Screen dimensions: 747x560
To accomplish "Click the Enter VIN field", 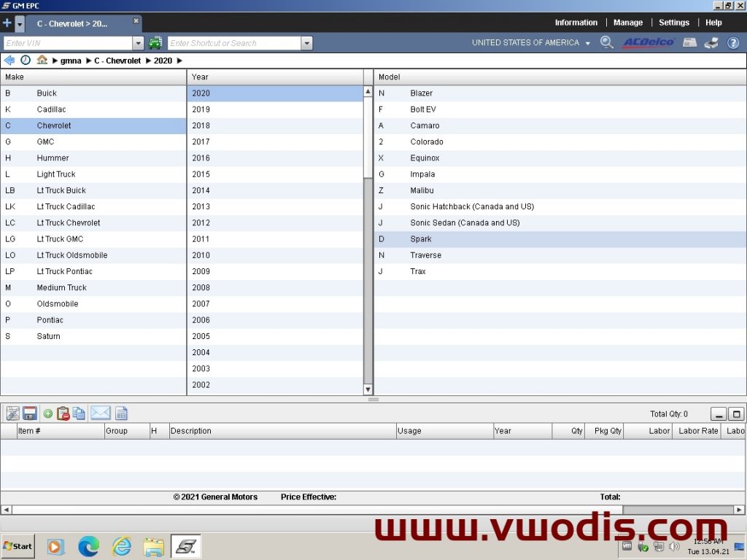I will (68, 43).
